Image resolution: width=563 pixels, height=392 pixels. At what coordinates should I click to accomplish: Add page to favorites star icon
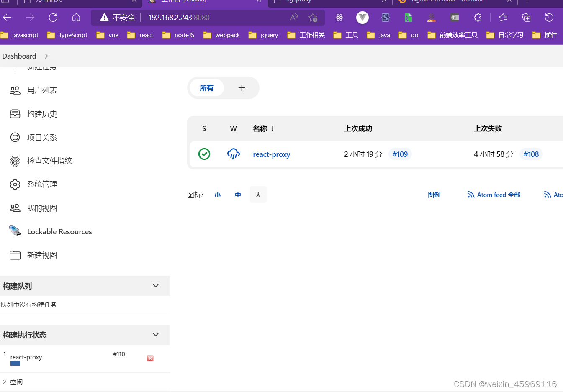313,18
